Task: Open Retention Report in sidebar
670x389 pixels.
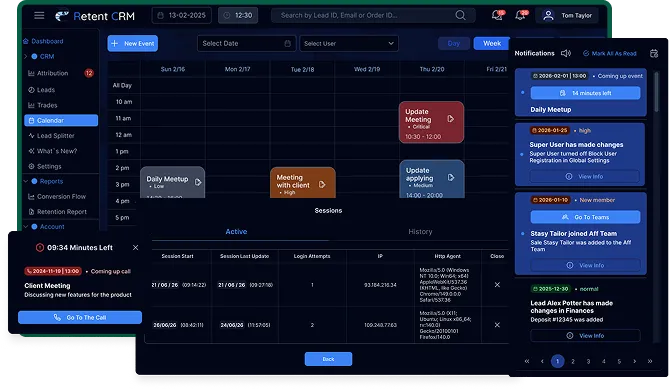Action: [57, 212]
